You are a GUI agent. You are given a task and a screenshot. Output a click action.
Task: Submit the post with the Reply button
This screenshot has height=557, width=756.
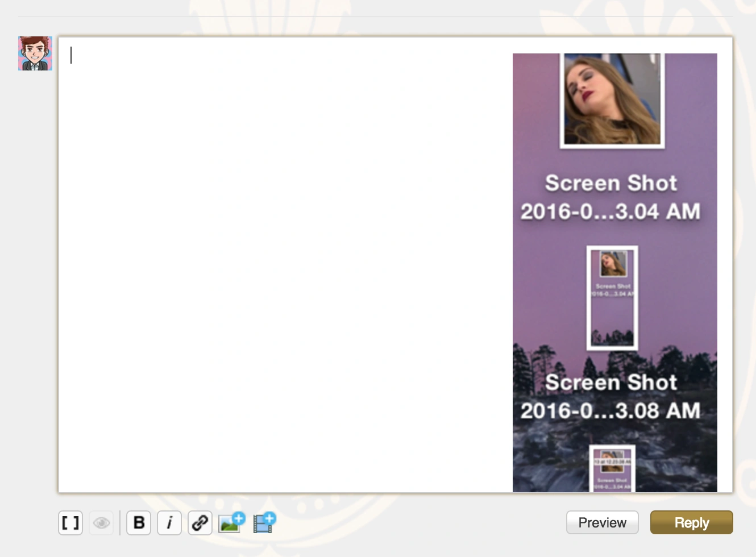(691, 522)
